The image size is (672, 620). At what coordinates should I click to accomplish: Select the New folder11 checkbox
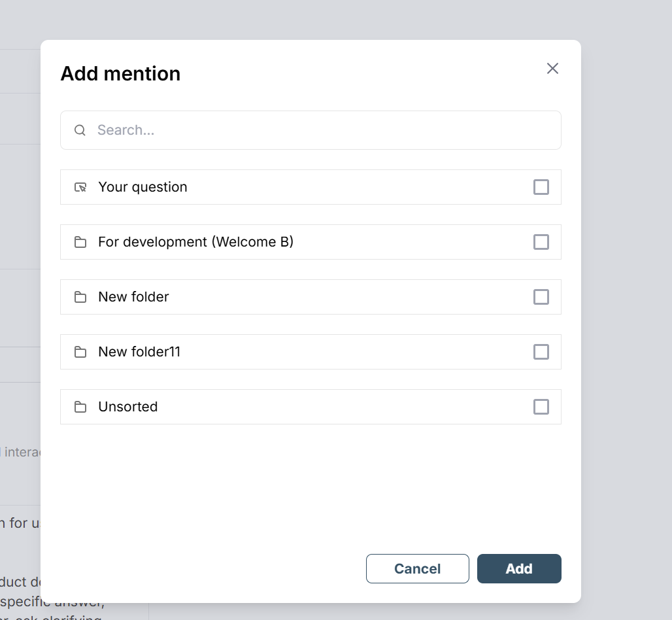coord(541,352)
